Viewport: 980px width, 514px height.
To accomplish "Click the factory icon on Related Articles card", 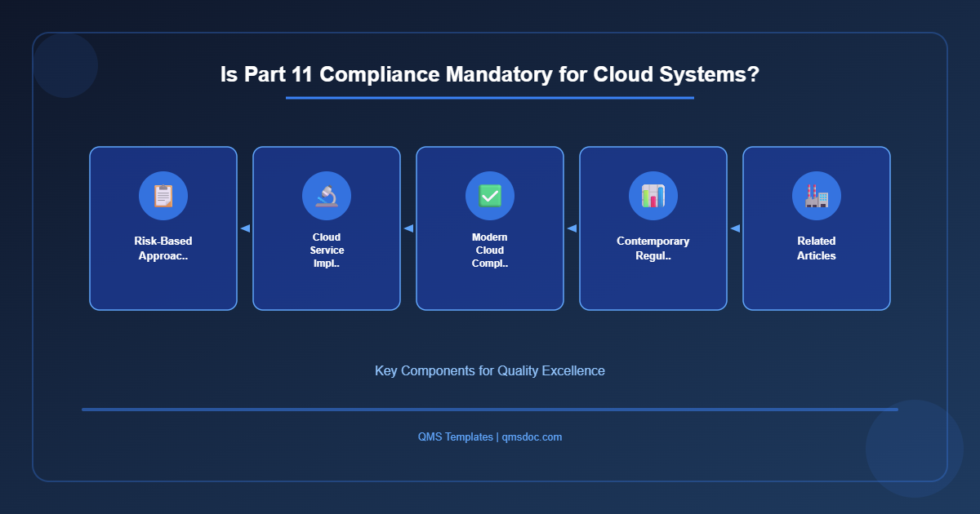I will [x=816, y=195].
